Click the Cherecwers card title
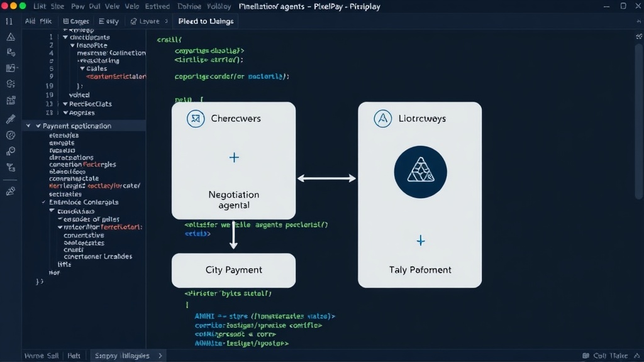 (x=236, y=119)
